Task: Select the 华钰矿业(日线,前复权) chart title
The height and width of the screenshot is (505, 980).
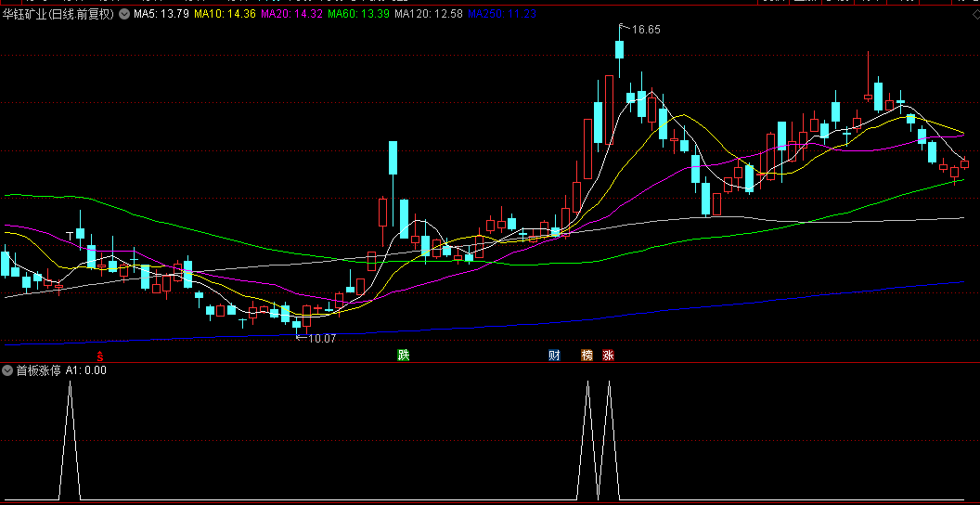Action: coord(58,14)
